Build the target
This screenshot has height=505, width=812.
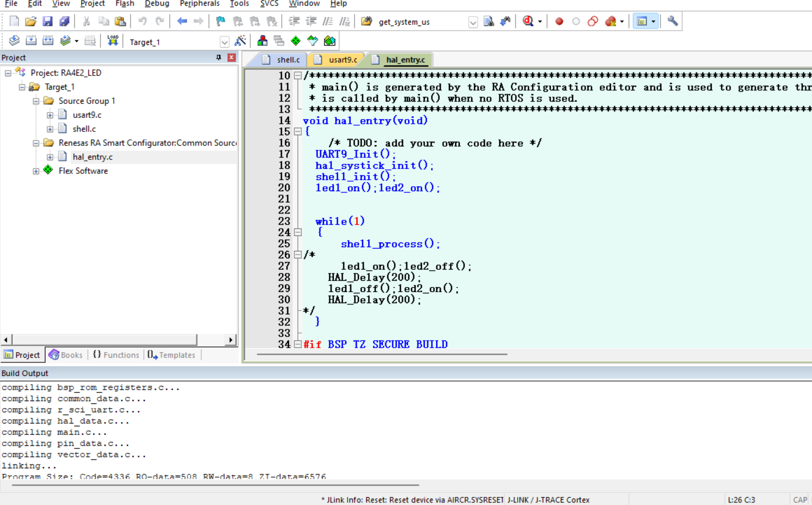[31, 41]
